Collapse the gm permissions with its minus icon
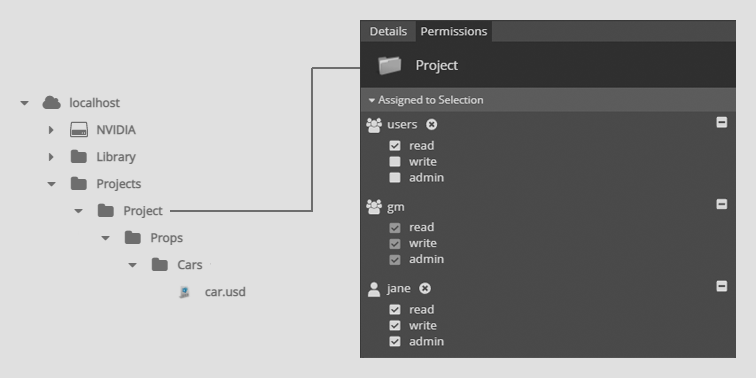The image size is (756, 378). pos(721,204)
